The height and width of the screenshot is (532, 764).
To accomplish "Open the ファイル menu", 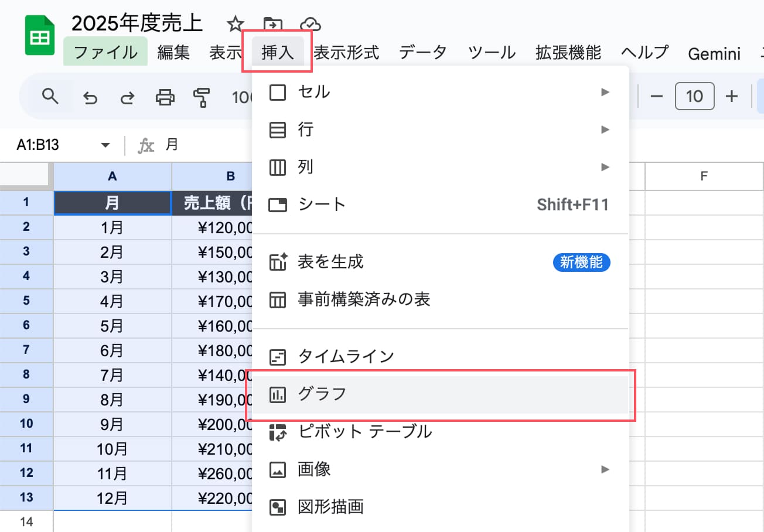I will (106, 53).
